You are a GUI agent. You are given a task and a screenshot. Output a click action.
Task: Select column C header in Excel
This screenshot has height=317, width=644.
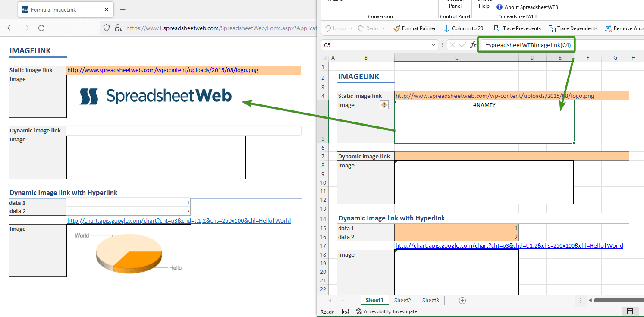(x=456, y=58)
